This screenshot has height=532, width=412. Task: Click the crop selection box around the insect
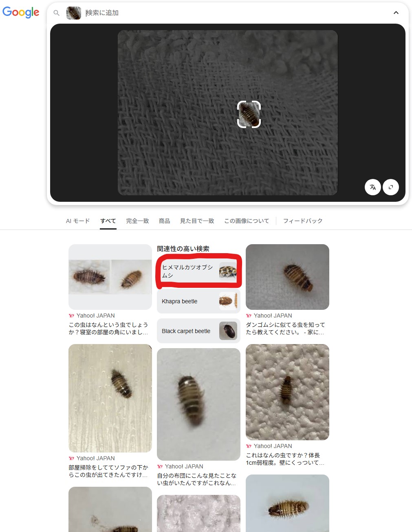[x=249, y=114]
